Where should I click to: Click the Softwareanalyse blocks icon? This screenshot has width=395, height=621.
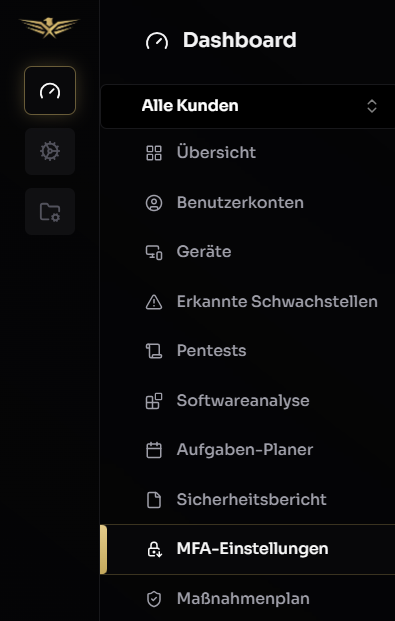point(154,401)
